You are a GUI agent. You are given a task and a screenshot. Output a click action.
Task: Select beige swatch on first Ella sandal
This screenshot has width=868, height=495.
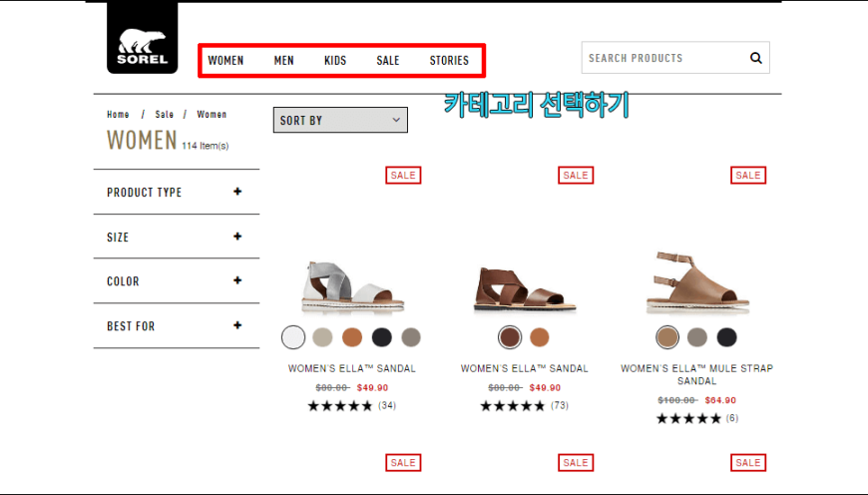point(322,337)
